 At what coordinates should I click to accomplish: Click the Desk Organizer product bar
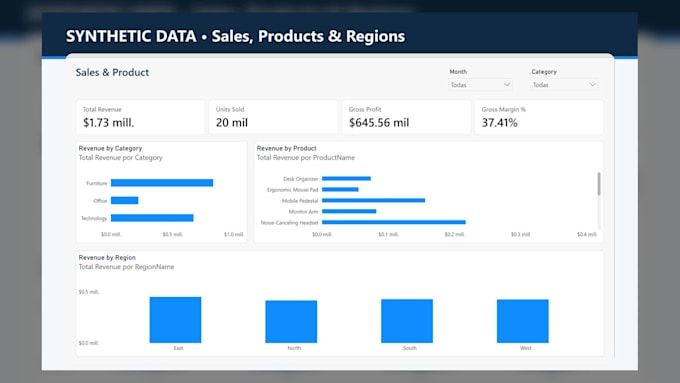[x=347, y=178]
